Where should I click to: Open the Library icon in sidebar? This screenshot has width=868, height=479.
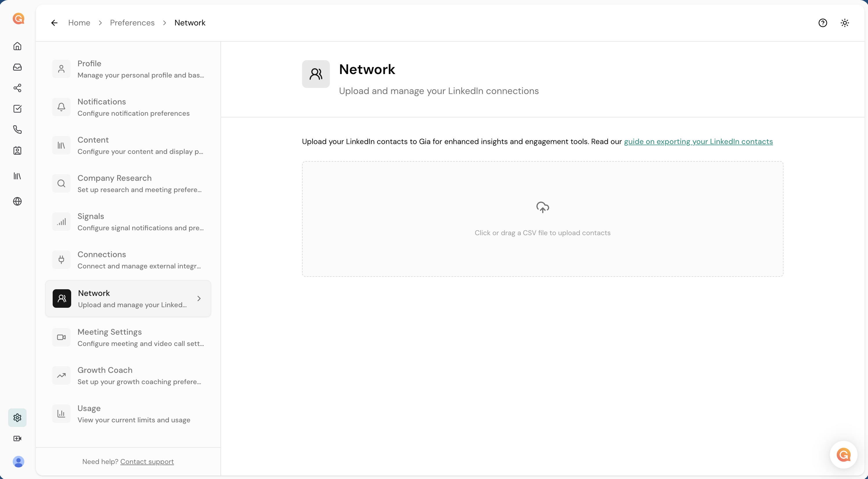tap(18, 176)
